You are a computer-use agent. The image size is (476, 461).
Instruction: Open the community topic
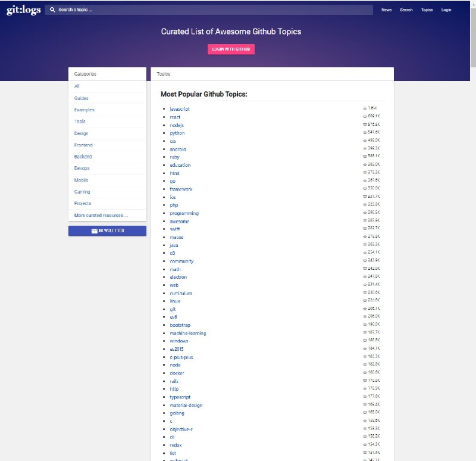181,261
